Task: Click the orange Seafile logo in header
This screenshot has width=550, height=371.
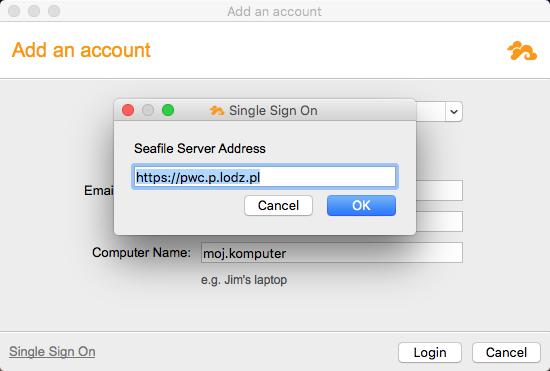Action: [522, 51]
